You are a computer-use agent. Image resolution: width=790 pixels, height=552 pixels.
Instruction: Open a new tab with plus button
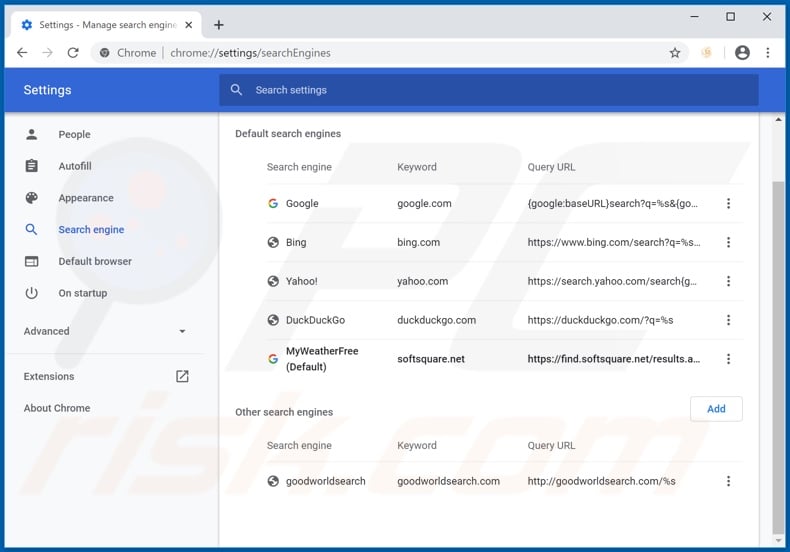tap(219, 25)
